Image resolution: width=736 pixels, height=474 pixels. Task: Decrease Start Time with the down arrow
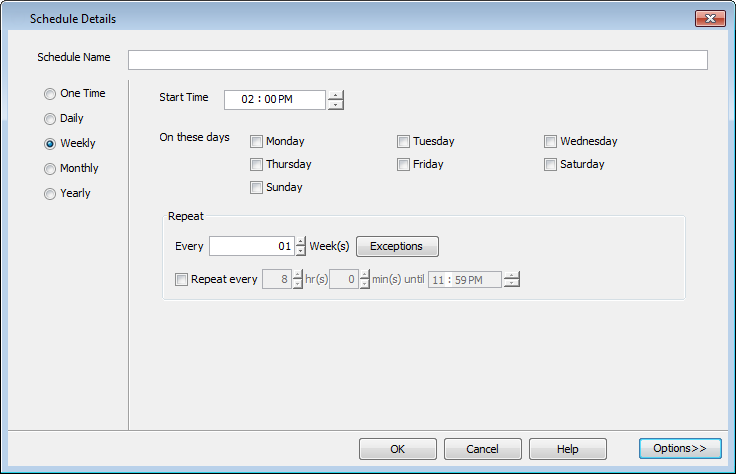click(x=335, y=104)
